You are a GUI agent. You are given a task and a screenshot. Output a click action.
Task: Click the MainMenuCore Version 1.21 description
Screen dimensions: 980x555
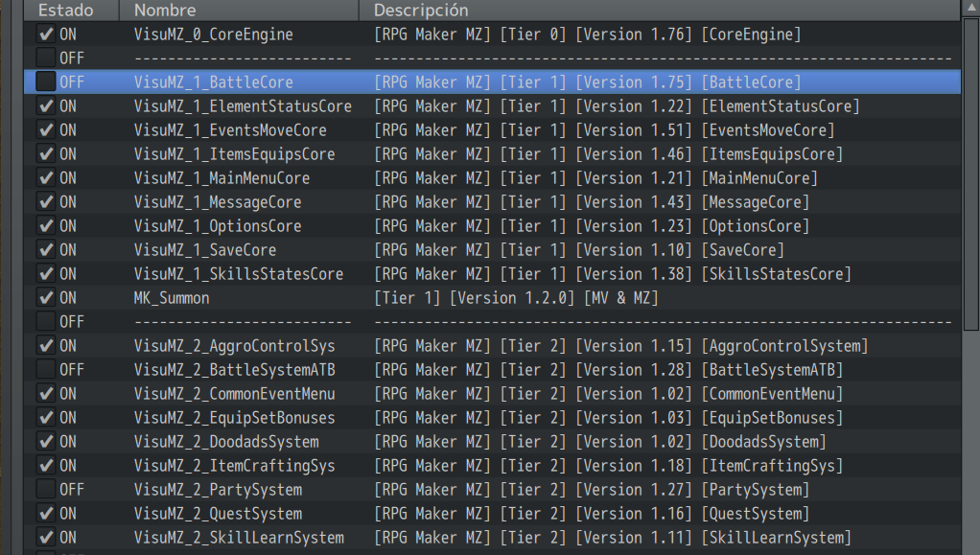pyautogui.click(x=596, y=178)
